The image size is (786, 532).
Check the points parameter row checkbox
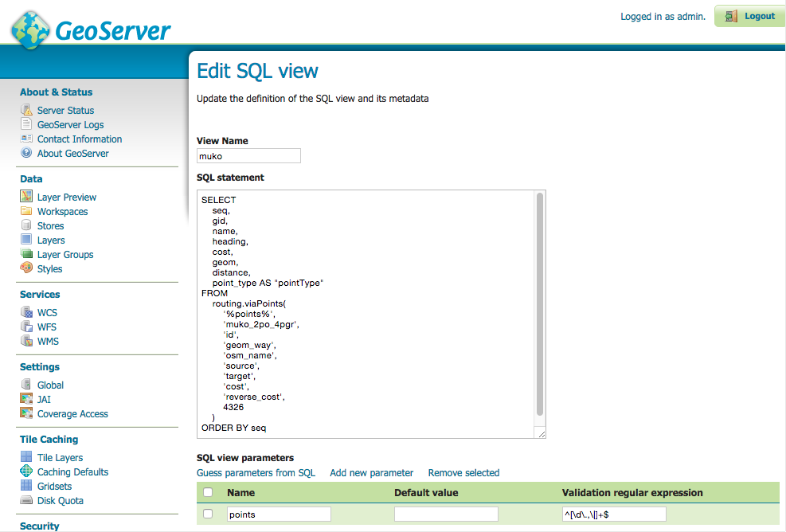[x=208, y=514]
